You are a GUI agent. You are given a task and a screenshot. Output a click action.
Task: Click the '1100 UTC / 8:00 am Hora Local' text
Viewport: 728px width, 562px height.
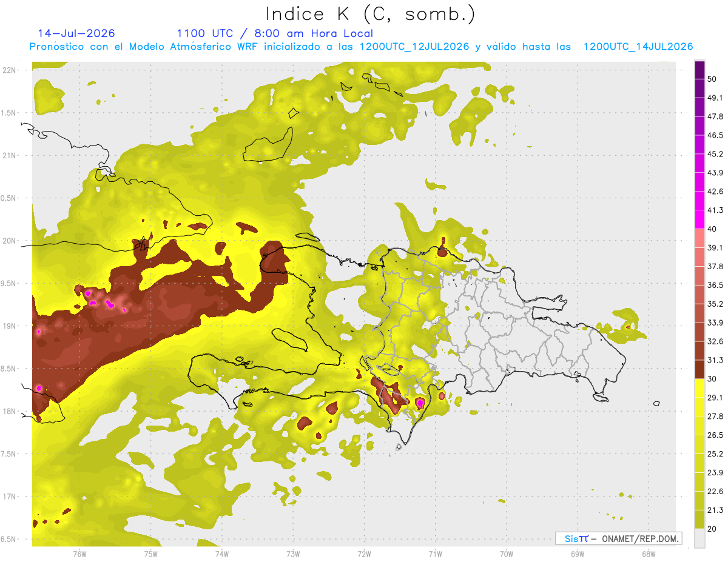275,33
